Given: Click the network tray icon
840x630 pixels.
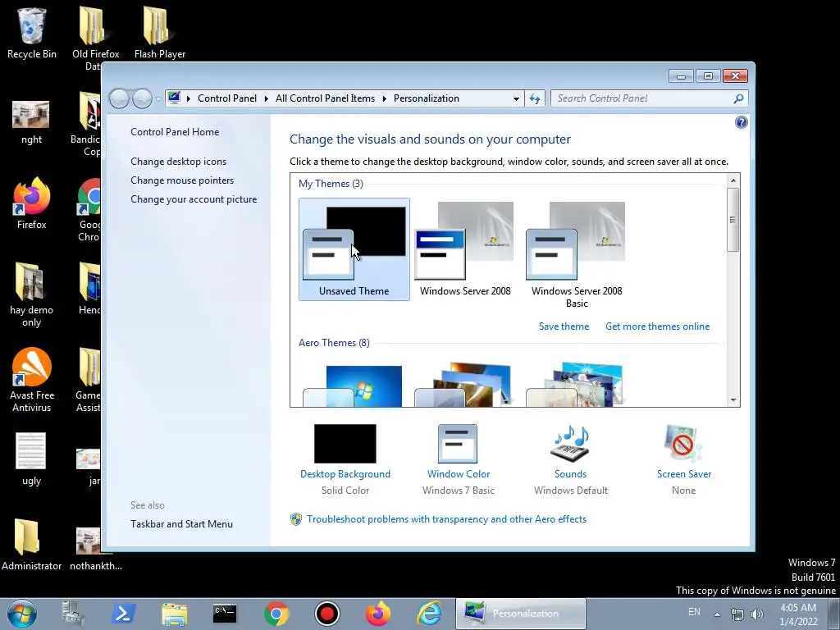Looking at the screenshot, I should click(x=737, y=614).
